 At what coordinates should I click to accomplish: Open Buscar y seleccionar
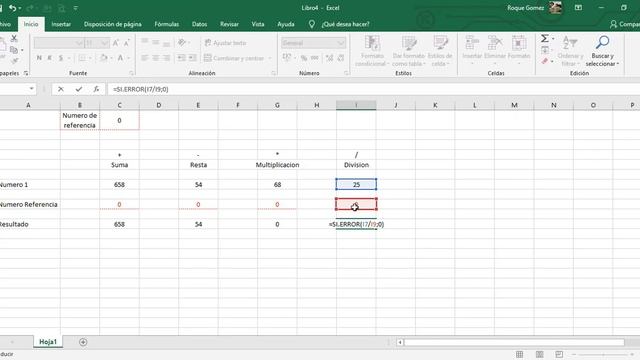click(602, 52)
